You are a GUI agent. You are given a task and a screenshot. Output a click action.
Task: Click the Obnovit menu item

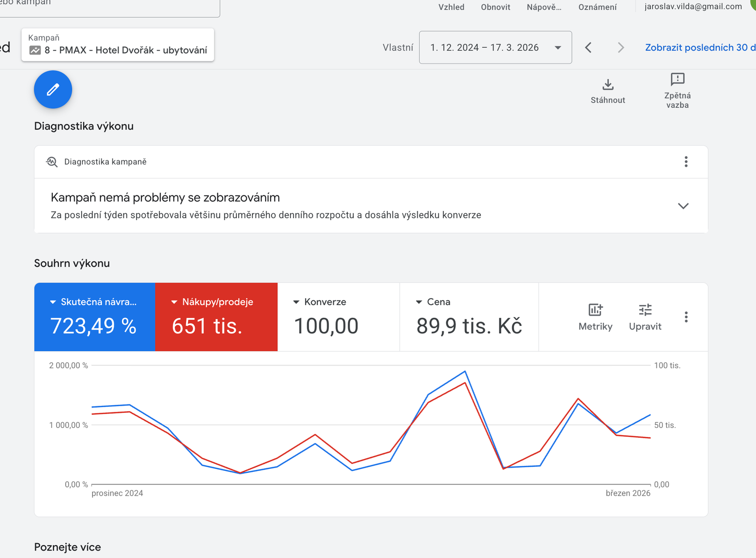click(495, 7)
